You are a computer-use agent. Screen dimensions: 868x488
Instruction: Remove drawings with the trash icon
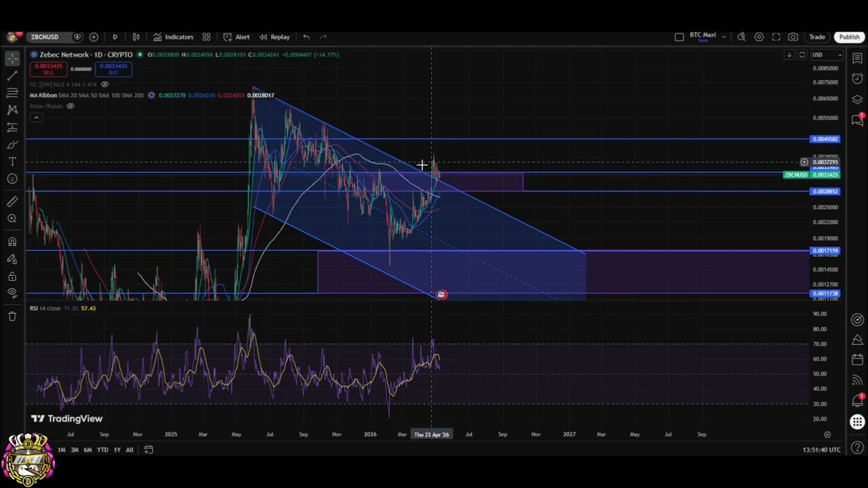pyautogui.click(x=12, y=317)
